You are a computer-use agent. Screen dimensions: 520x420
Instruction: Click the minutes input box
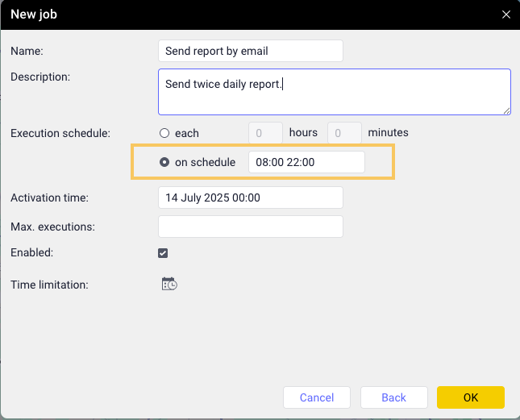click(x=344, y=133)
